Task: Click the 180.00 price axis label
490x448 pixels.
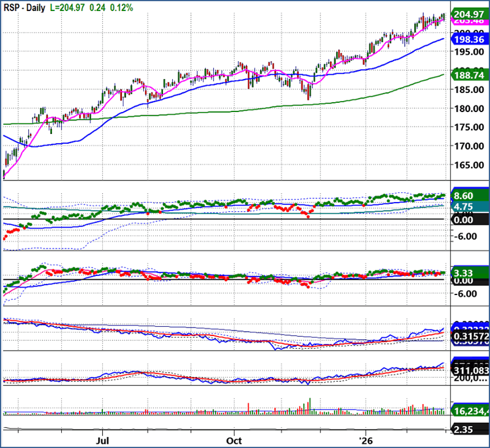Action: pos(469,109)
